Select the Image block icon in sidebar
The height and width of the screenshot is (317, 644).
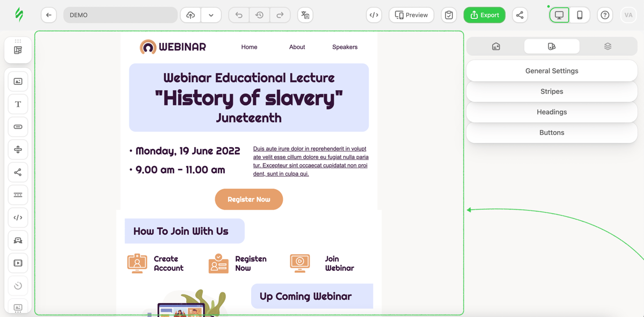pyautogui.click(x=18, y=82)
